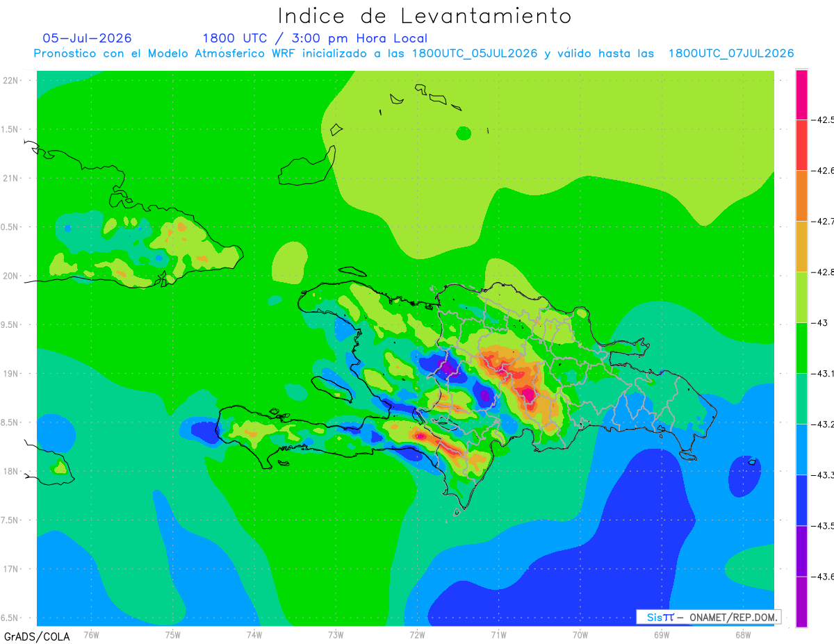
Task: Click the '69W' longitude label
Action: click(662, 634)
